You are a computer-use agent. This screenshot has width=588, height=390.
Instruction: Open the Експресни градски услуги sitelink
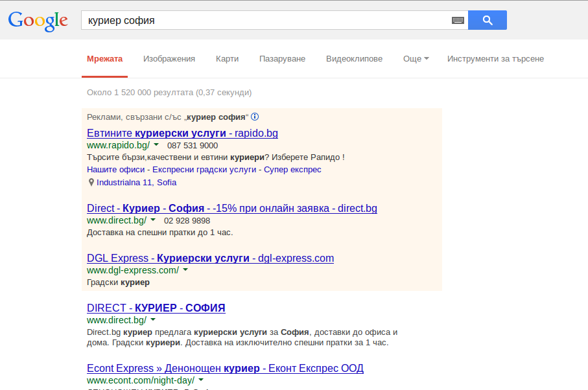point(204,170)
